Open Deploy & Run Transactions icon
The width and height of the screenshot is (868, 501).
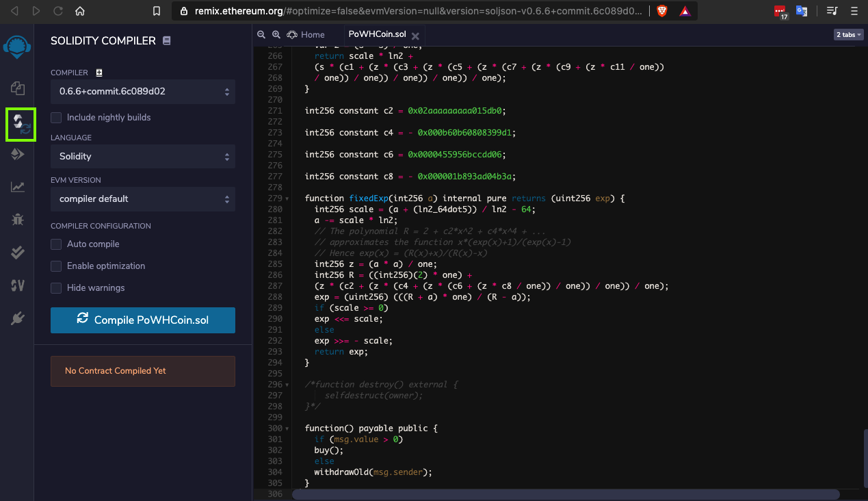click(18, 155)
